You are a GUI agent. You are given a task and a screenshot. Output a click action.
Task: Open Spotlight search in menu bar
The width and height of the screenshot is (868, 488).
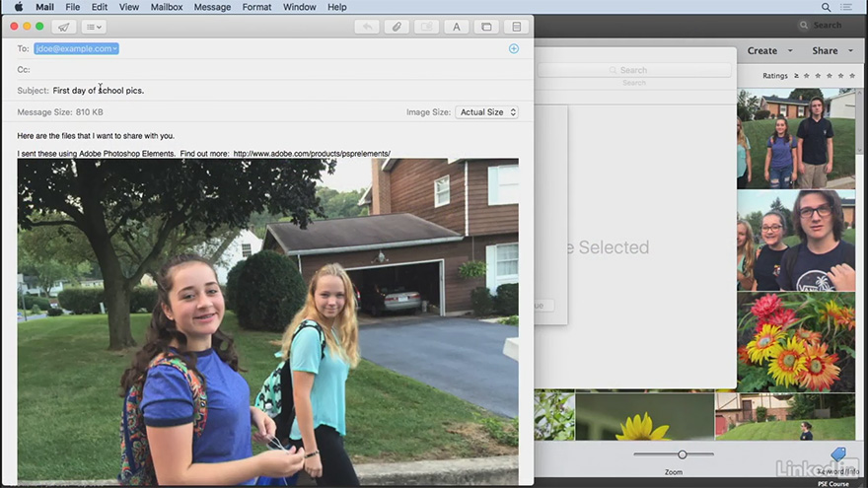coord(826,7)
